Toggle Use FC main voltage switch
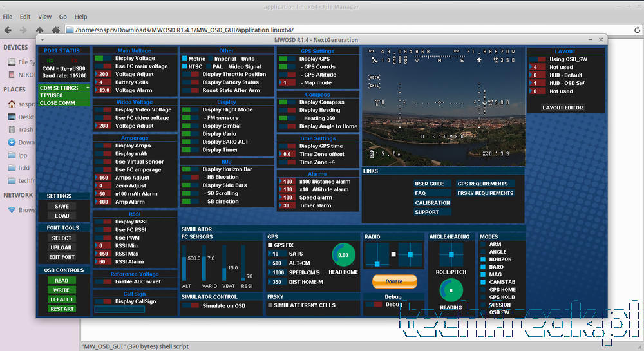Image resolution: width=644 pixels, height=351 pixels. pos(103,66)
